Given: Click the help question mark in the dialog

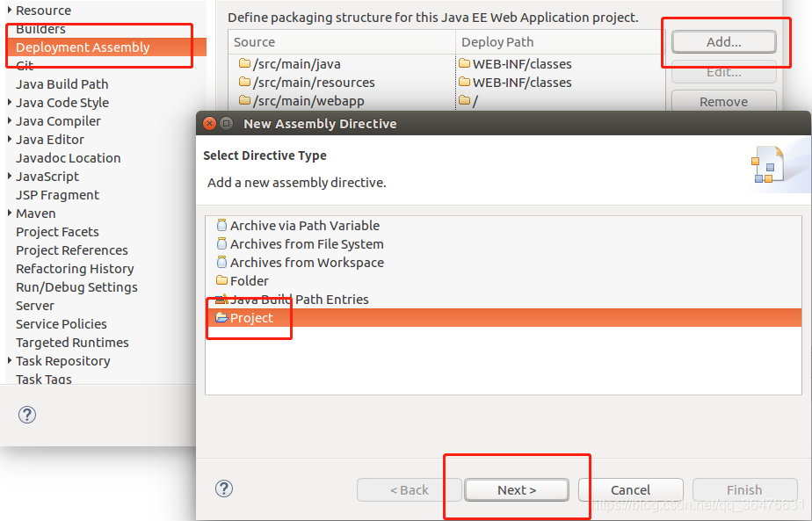Looking at the screenshot, I should pos(224,488).
